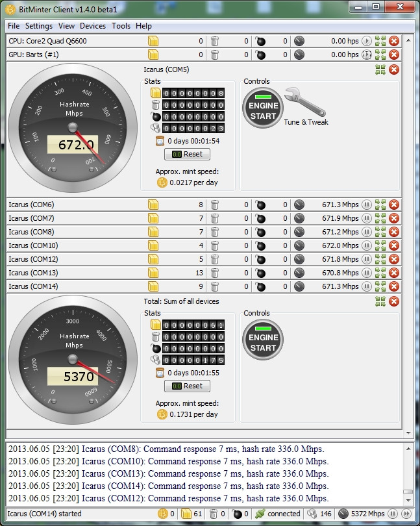Expand the Icarus (COM10) row details
The height and width of the screenshot is (526, 420).
point(380,245)
